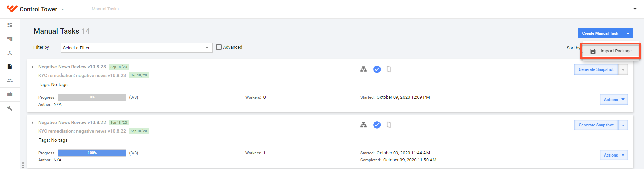Click blue checkmark icon for v10.8.22 task
Image resolution: width=644 pixels, height=169 pixels.
[x=377, y=125]
